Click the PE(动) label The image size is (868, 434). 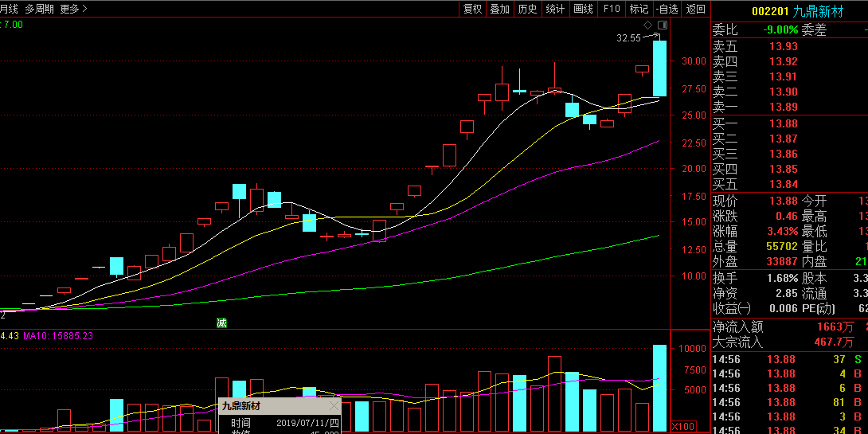coord(818,308)
